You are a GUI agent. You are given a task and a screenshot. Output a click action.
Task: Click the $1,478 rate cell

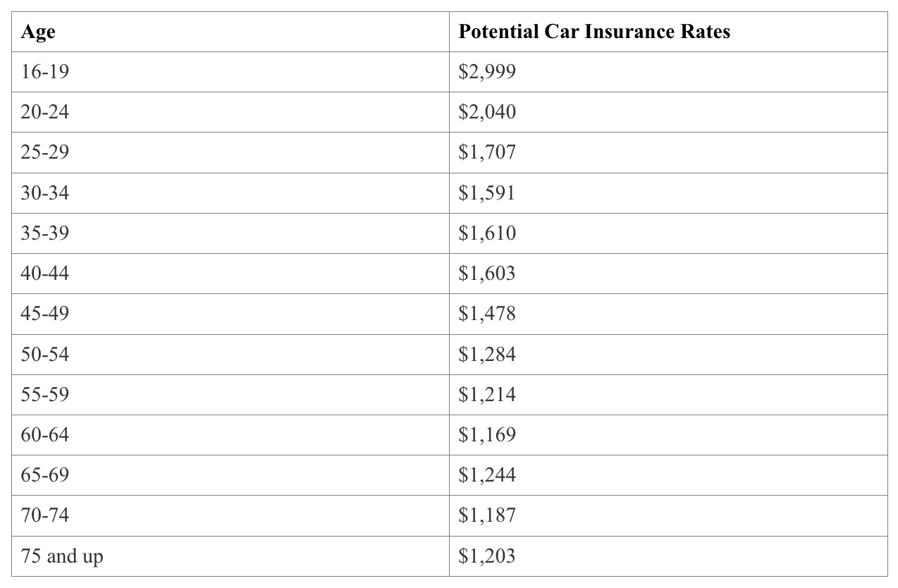(486, 313)
